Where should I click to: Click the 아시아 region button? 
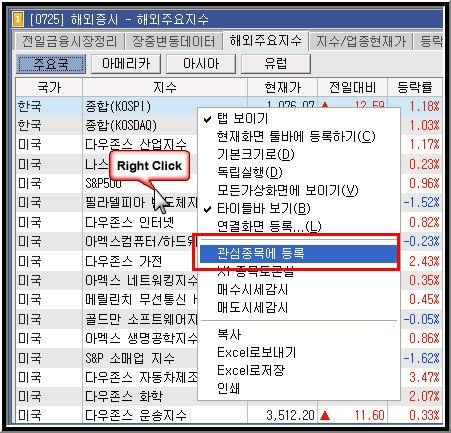click(201, 64)
